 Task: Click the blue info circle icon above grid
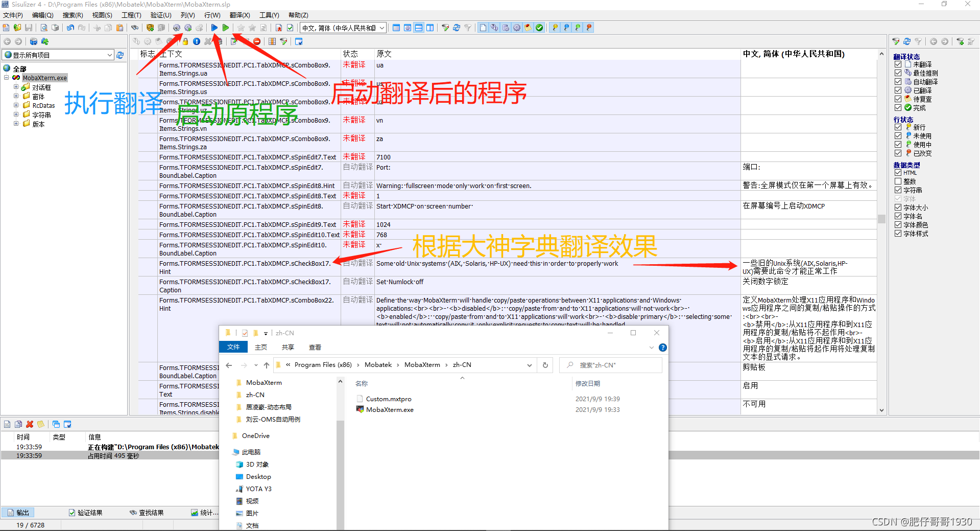click(197, 41)
